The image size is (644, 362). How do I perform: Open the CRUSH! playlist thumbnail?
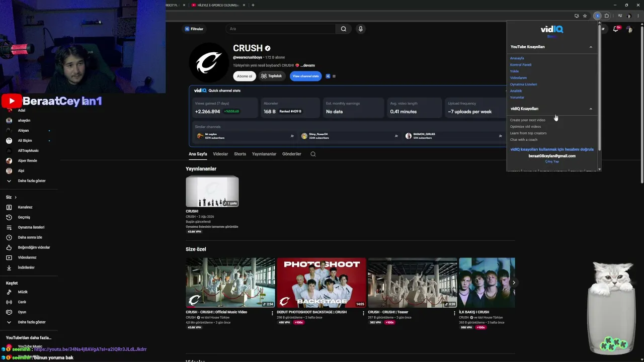212,192
